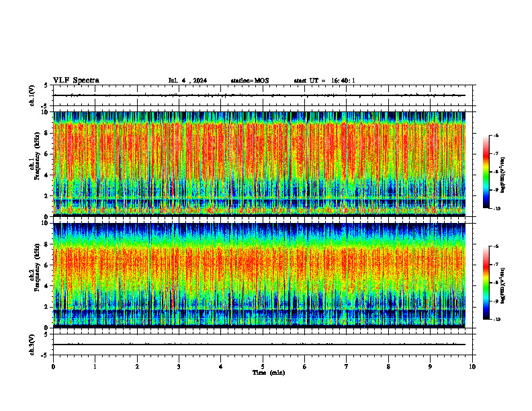532x411 pixels.
Task: Select the date text 'Jul 4, 2024'
Action: pyautogui.click(x=187, y=81)
